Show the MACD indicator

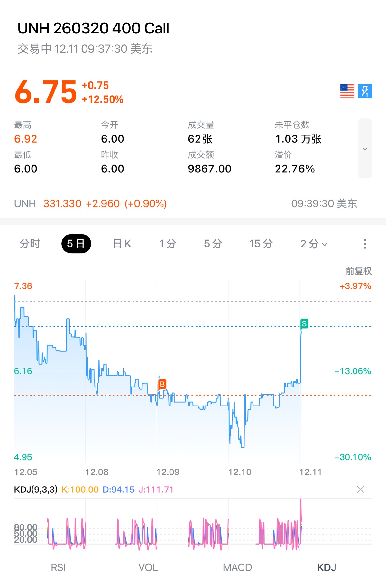click(x=237, y=567)
